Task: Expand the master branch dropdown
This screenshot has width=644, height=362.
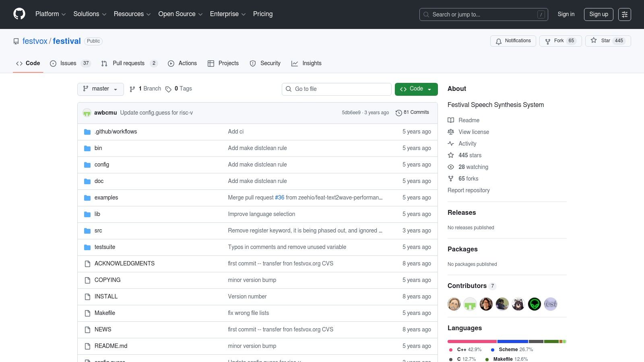Action: (100, 89)
